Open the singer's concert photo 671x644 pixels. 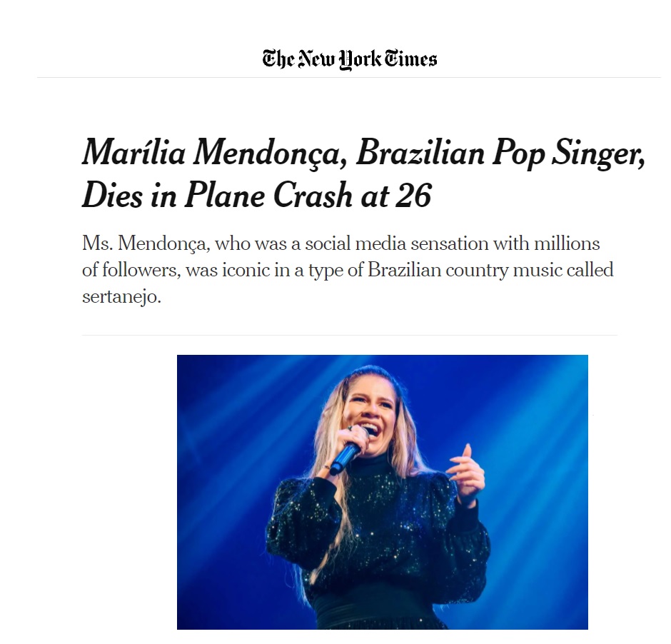(x=382, y=492)
